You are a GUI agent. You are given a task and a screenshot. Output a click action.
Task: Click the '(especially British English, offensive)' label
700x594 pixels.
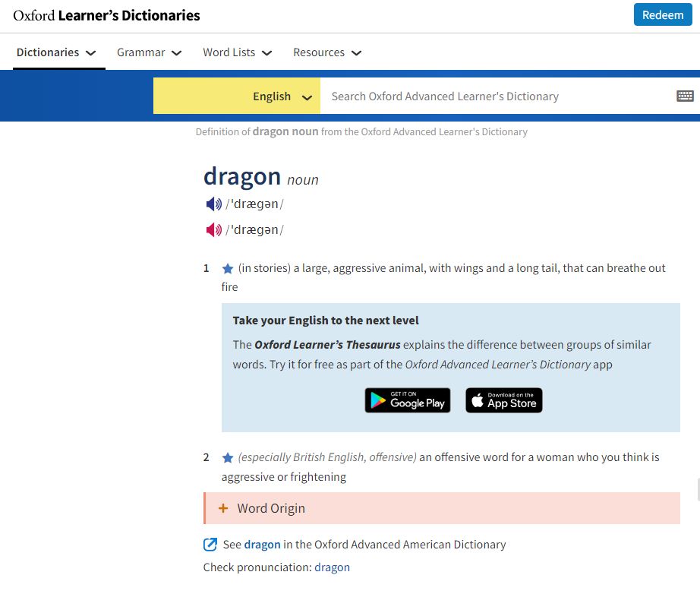click(327, 457)
